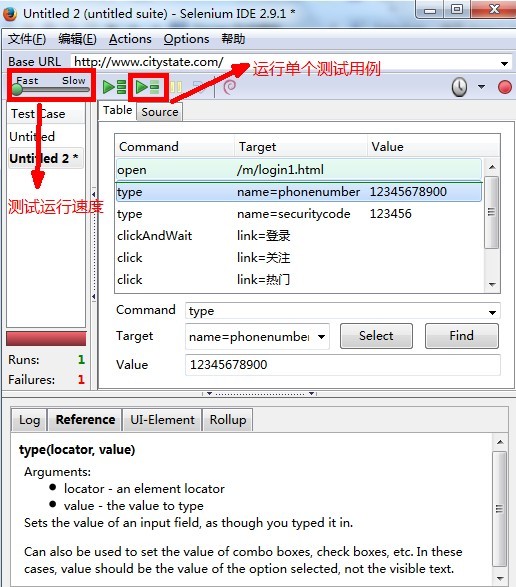The height and width of the screenshot is (587, 516).
Task: Open scheduler options arrow beside clock
Action: tap(482, 87)
